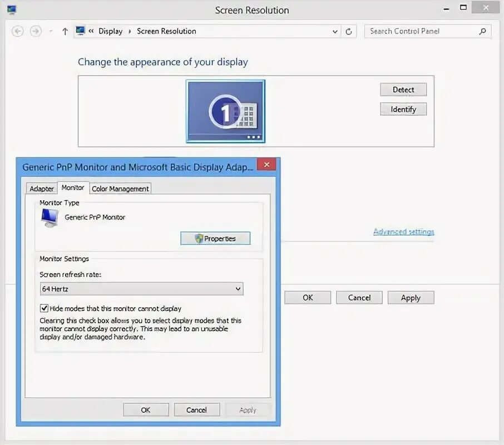Switch to the Monitor tab
Viewport: 504px width, 445px height.
click(x=73, y=187)
